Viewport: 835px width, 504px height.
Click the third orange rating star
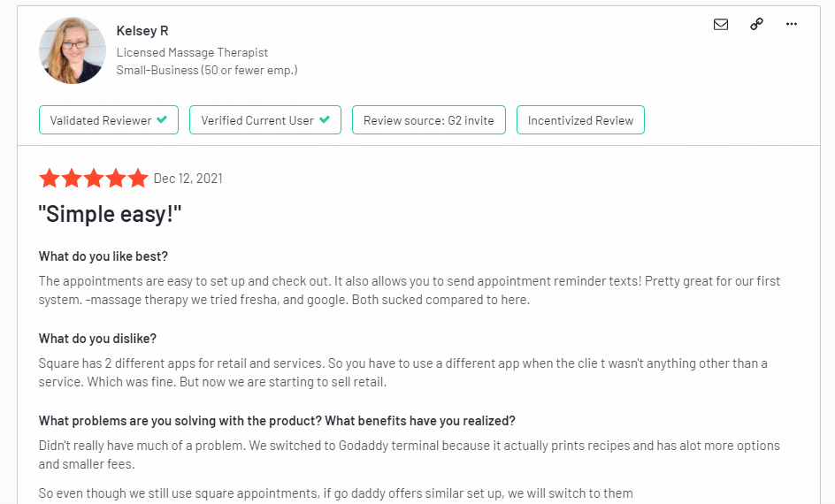coord(93,179)
